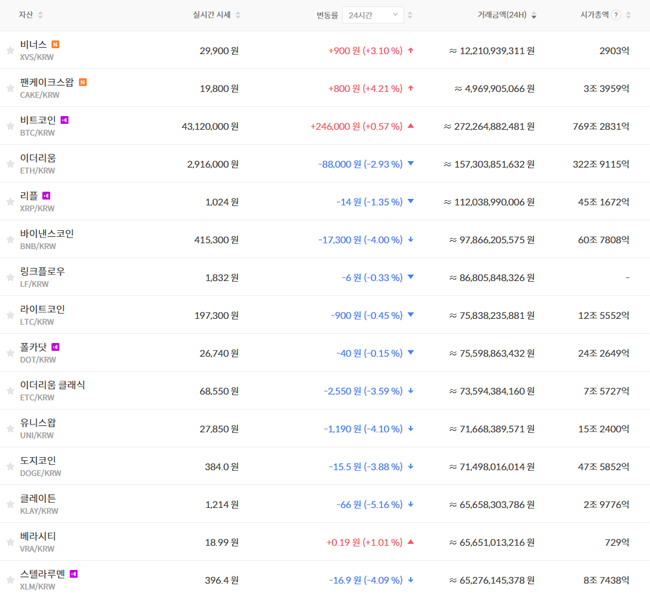
Task: Click the red up triangle in 비트코인 row
Action: (411, 126)
